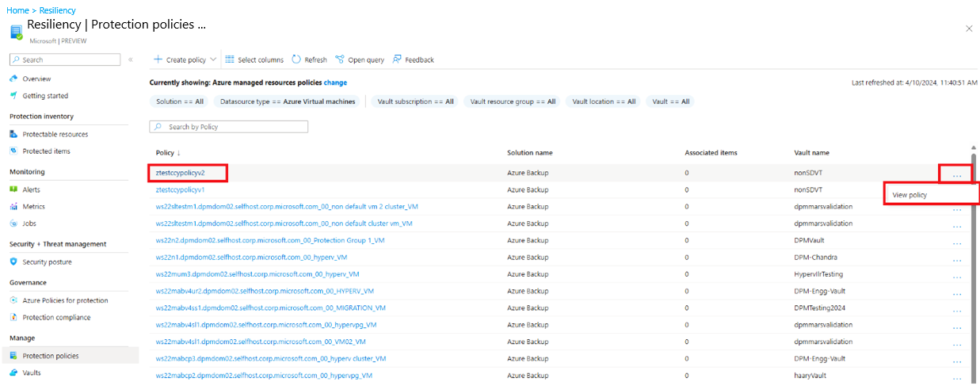Select View policy context menu entry
This screenshot has height=386, width=980.
[x=909, y=194]
